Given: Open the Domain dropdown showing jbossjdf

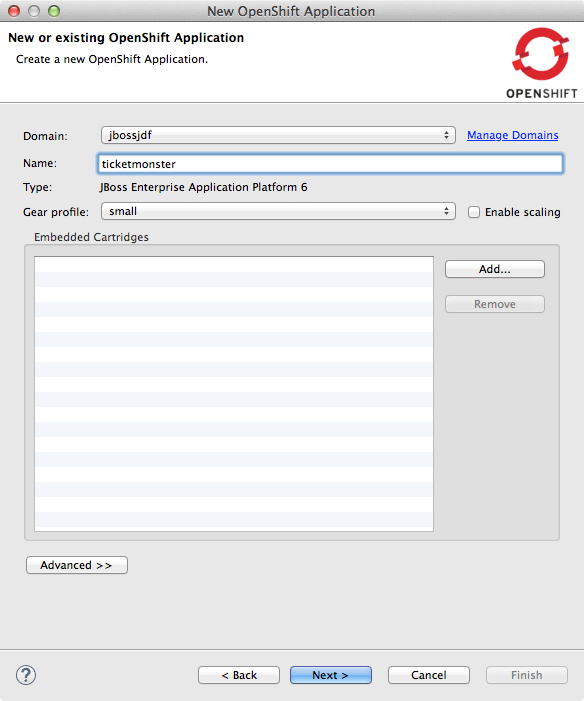Looking at the screenshot, I should click(x=278, y=135).
